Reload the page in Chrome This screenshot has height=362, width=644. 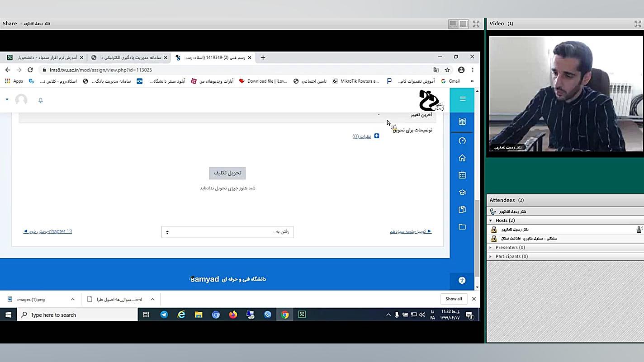coord(30,70)
